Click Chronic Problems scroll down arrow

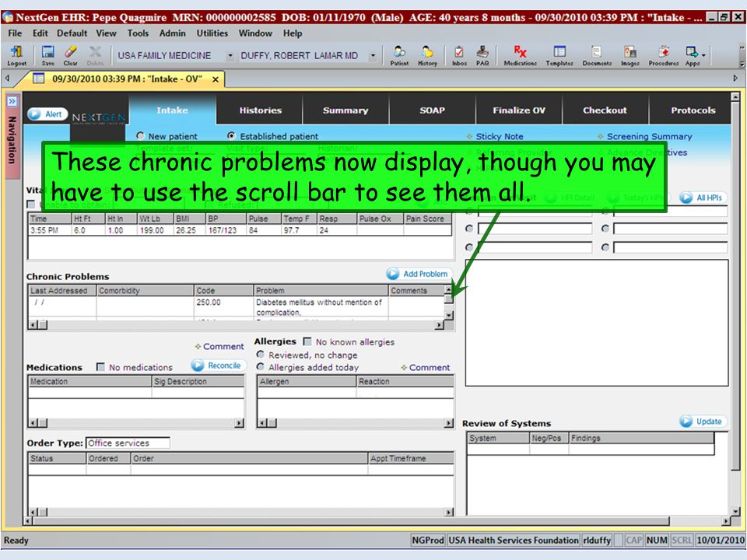[448, 315]
